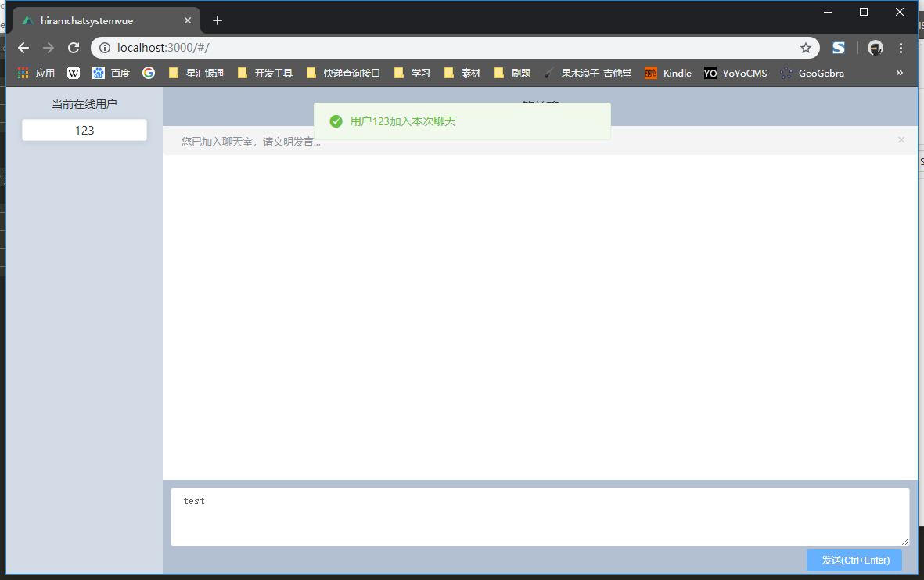This screenshot has width=924, height=580.
Task: Open the Kindle bookmark
Action: (x=667, y=73)
